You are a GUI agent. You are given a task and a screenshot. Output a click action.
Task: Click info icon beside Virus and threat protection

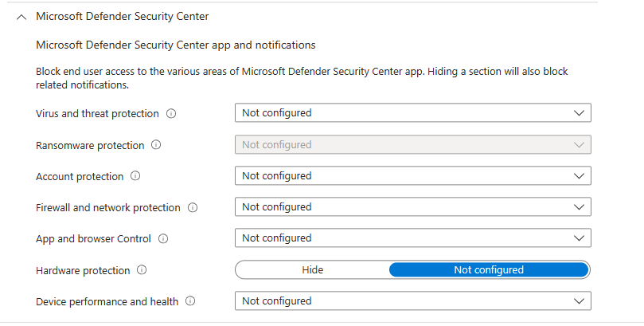click(x=171, y=114)
